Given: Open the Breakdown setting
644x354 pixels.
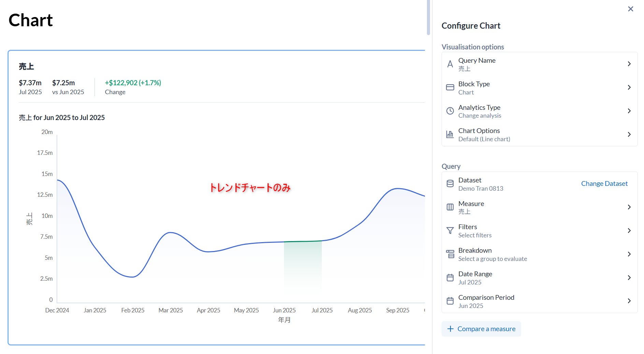Looking at the screenshot, I should pos(540,254).
